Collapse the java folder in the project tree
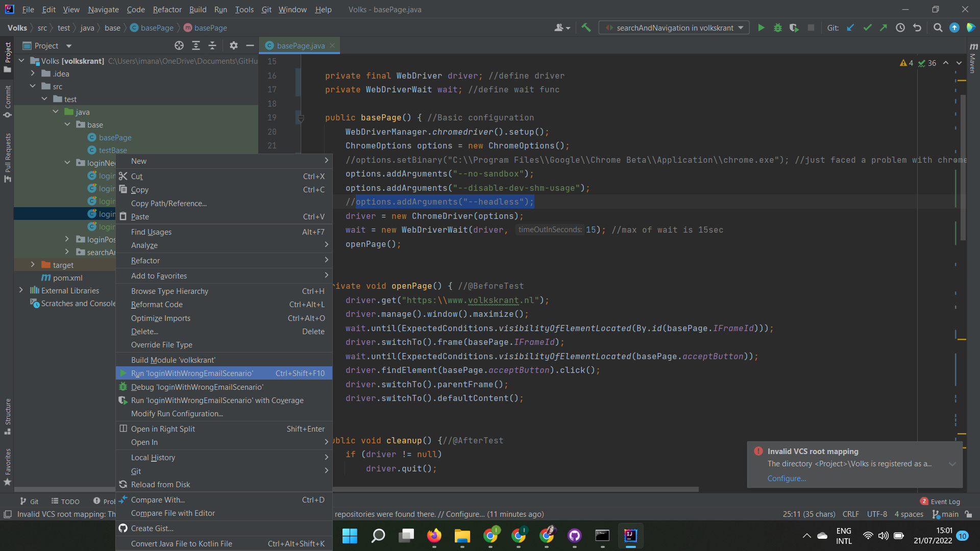Screen dimensions: 980x551 click(x=56, y=112)
